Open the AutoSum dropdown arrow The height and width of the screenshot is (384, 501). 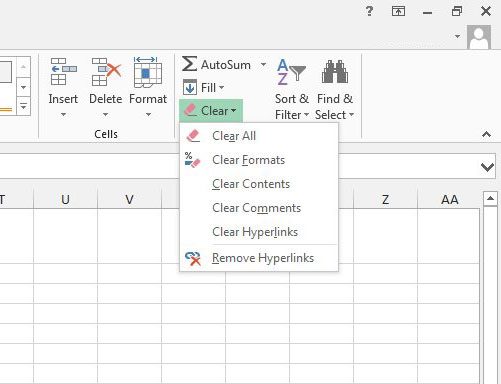(263, 64)
